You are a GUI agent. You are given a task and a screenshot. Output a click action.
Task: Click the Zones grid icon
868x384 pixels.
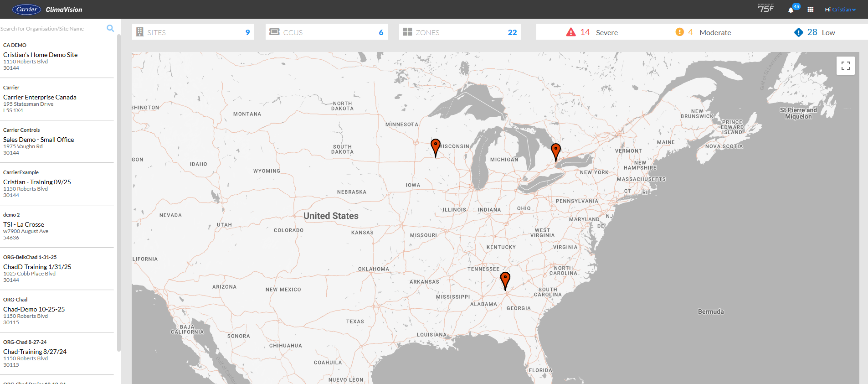point(407,32)
